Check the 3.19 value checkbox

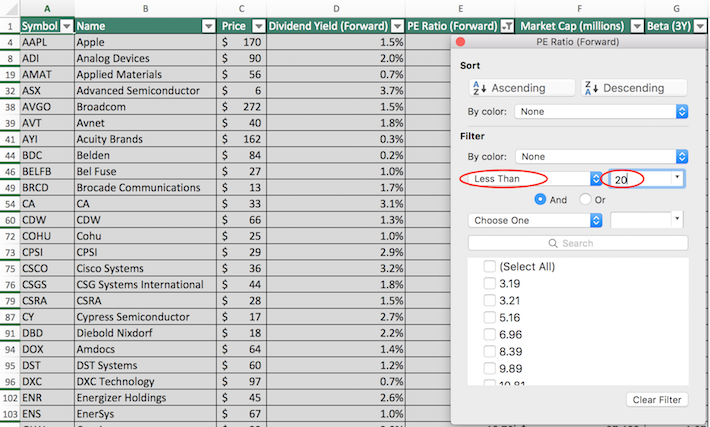(489, 284)
